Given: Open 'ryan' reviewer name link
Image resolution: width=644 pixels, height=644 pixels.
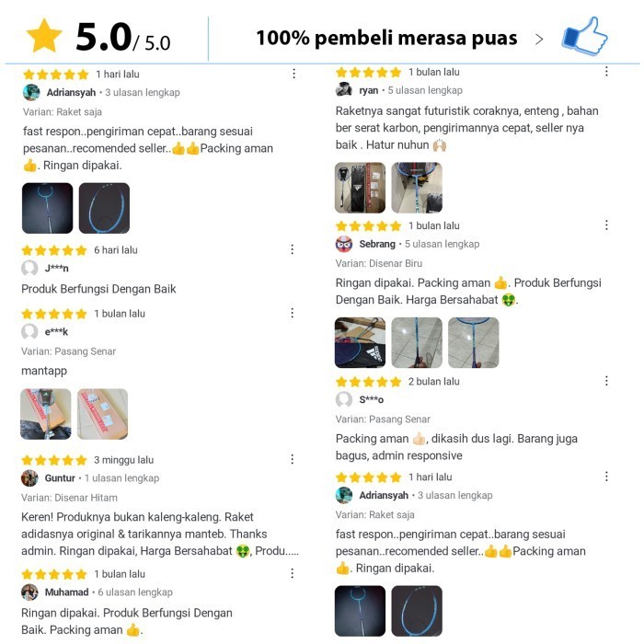Looking at the screenshot, I should (368, 90).
